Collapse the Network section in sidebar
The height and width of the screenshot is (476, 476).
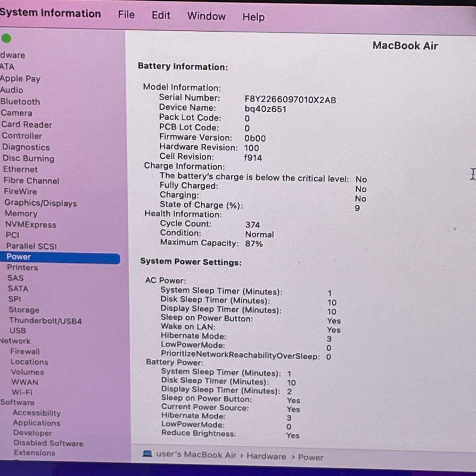[x=15, y=341]
